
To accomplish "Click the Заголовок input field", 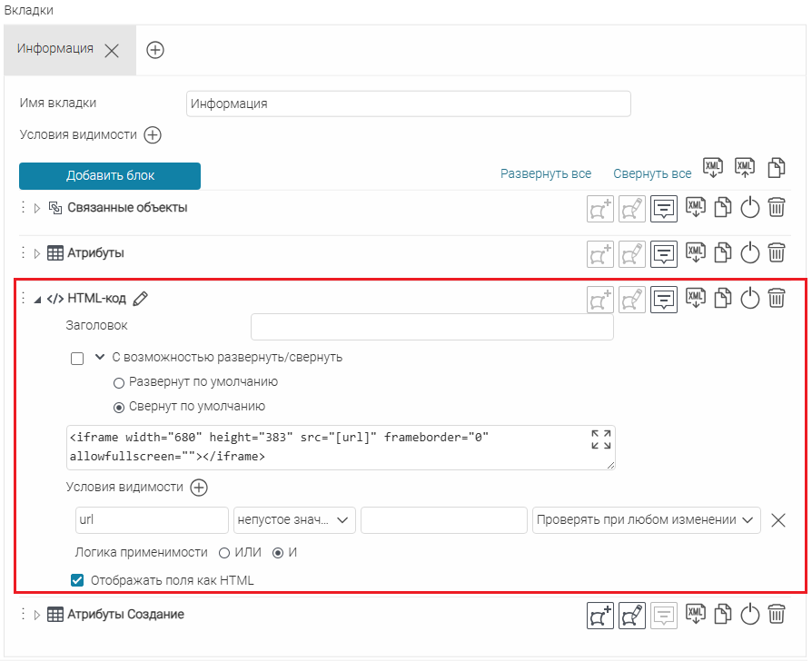I will 431,327.
